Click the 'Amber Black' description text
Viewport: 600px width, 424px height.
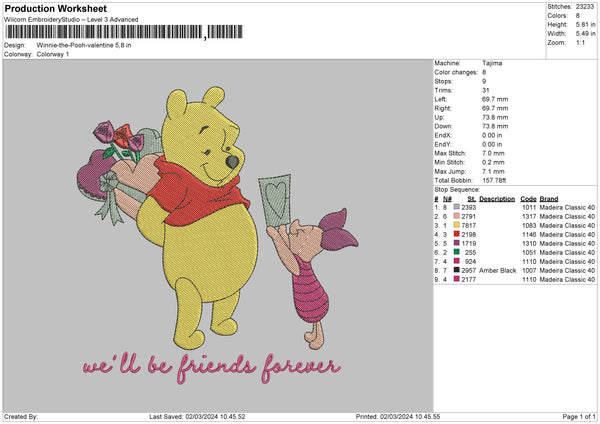click(x=497, y=271)
